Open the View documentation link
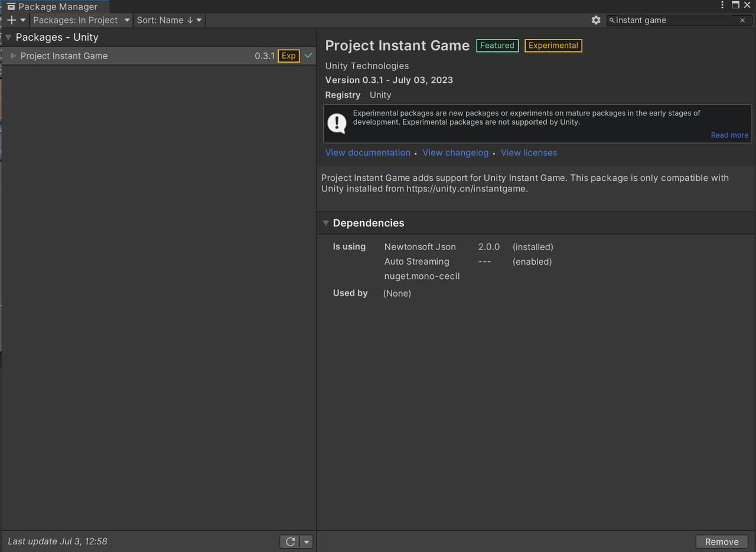756x552 pixels. click(x=367, y=152)
